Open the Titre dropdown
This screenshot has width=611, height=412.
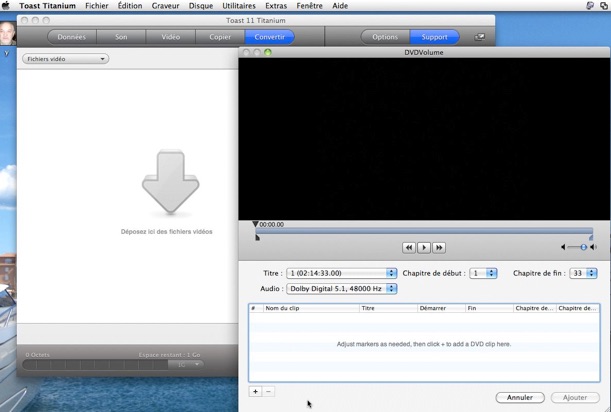pos(341,273)
